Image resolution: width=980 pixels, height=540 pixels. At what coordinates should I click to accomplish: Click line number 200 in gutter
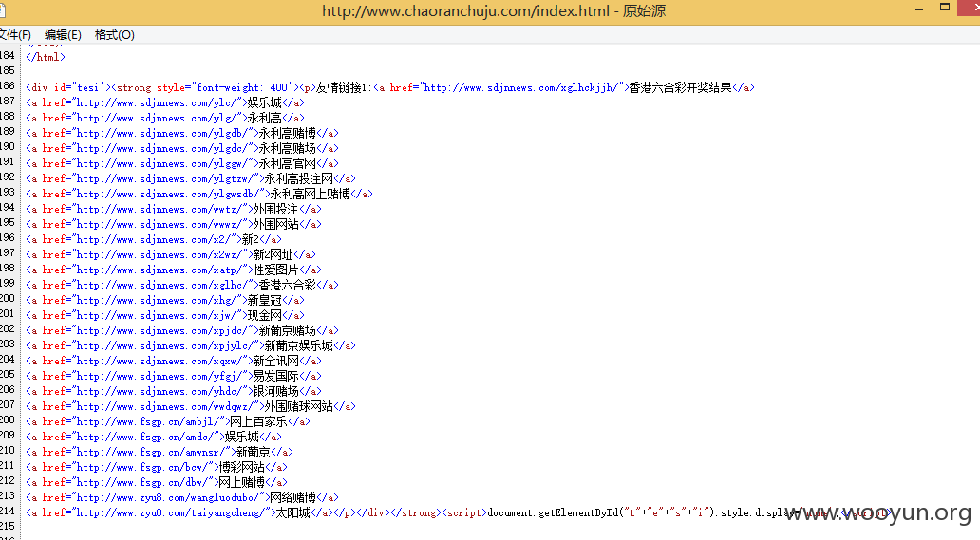tap(8, 298)
